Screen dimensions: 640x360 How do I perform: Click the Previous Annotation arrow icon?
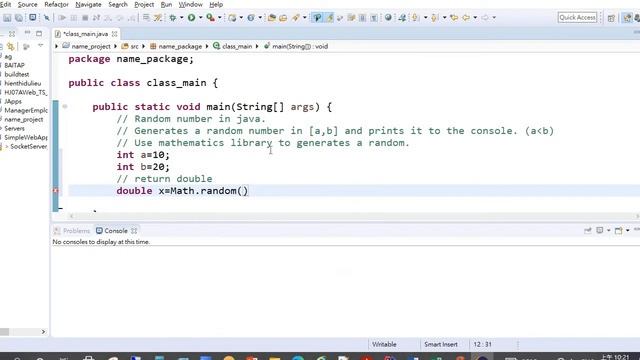click(435, 18)
